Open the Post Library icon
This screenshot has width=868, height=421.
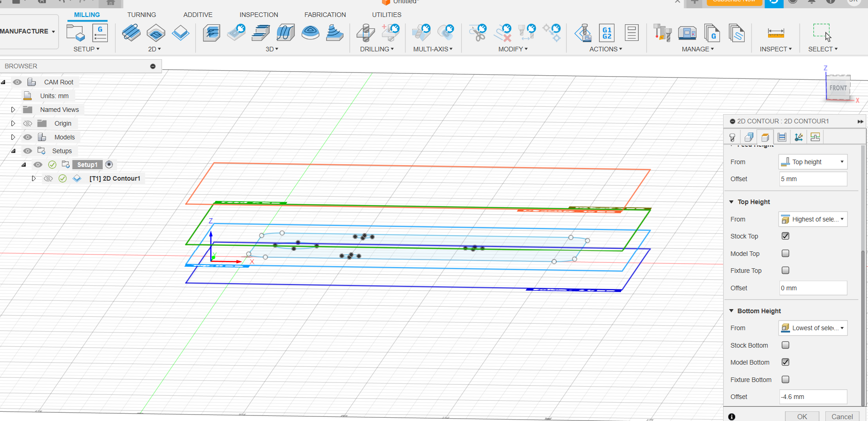[712, 33]
